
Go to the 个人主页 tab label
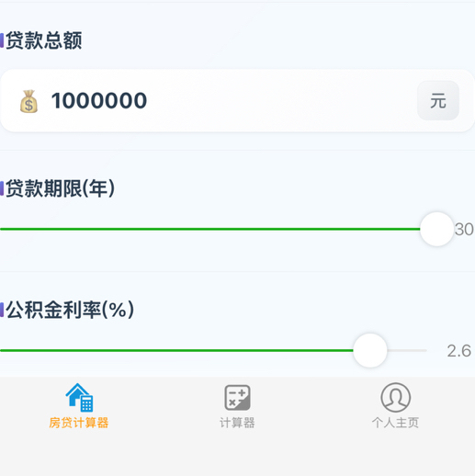point(395,423)
